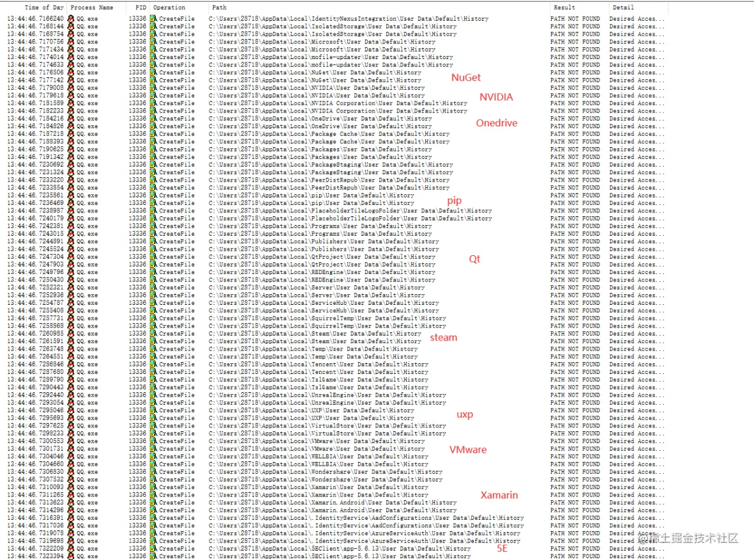Select the REDEngine path in row 13:44:46.7250430
This screenshot has height=560, width=754.
[322, 280]
